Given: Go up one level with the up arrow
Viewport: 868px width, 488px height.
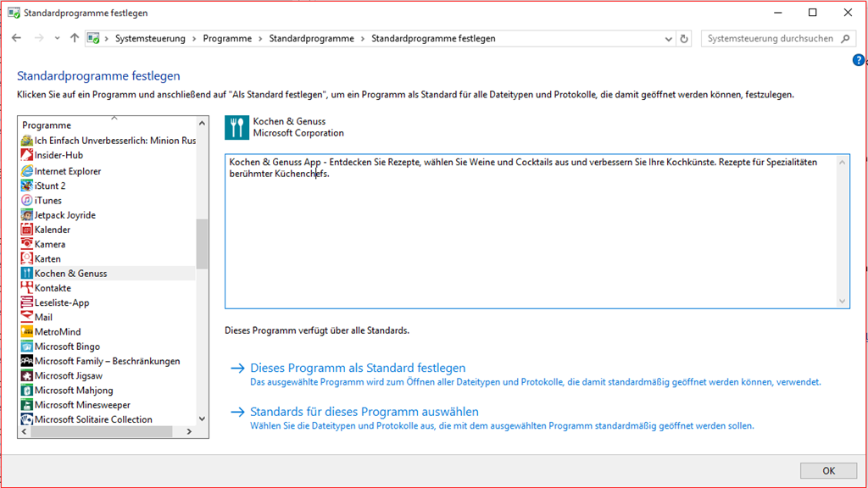Looking at the screenshot, I should [75, 38].
